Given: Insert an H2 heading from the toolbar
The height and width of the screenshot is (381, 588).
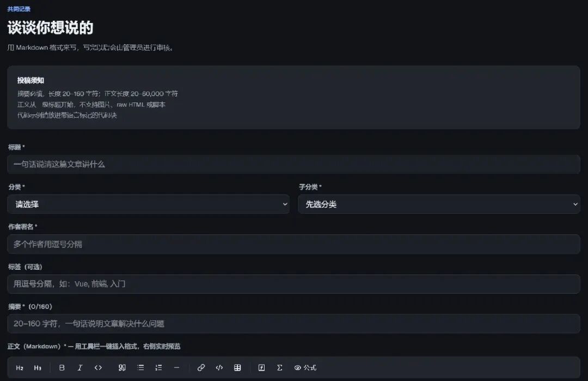Looking at the screenshot, I should pyautogui.click(x=20, y=368).
